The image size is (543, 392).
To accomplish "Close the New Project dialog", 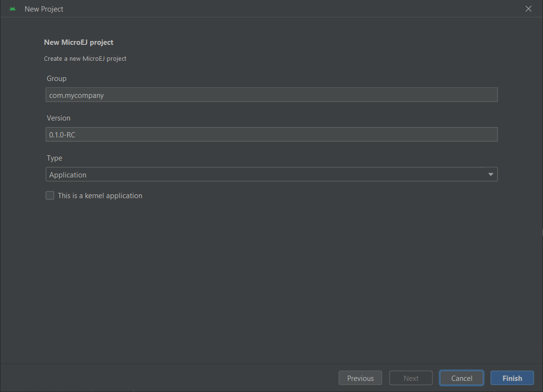I will [529, 9].
